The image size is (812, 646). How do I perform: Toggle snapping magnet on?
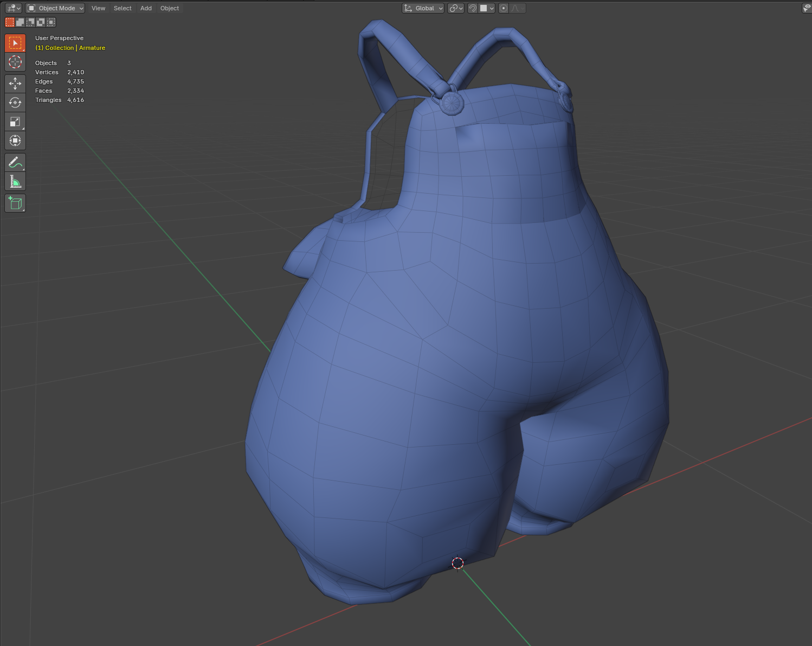(473, 8)
